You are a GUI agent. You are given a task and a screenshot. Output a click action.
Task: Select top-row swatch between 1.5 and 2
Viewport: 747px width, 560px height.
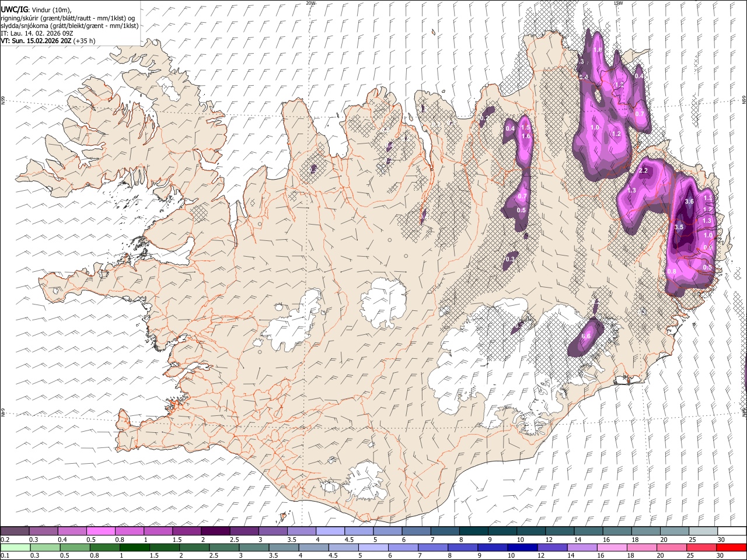click(x=187, y=531)
